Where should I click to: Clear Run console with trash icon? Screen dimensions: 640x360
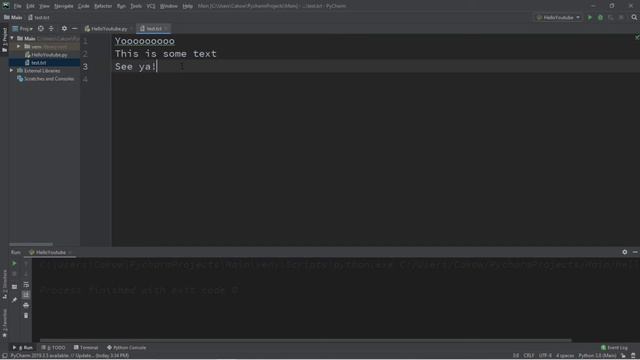[x=26, y=316]
